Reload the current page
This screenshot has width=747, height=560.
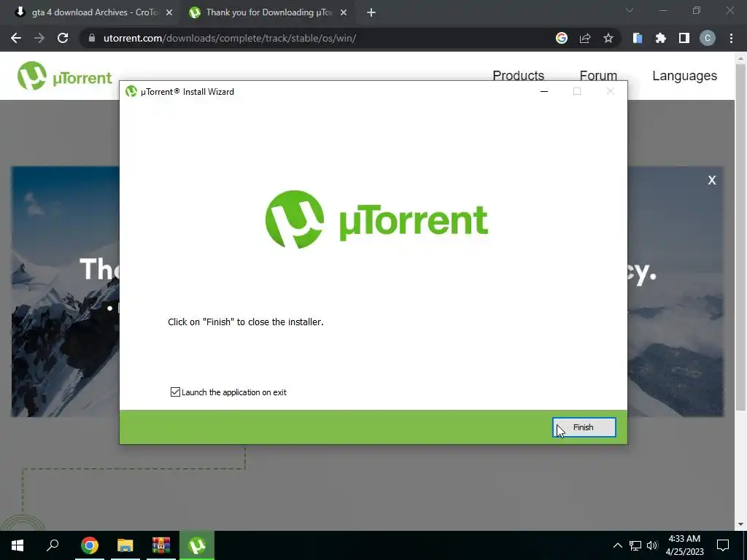pos(63,38)
